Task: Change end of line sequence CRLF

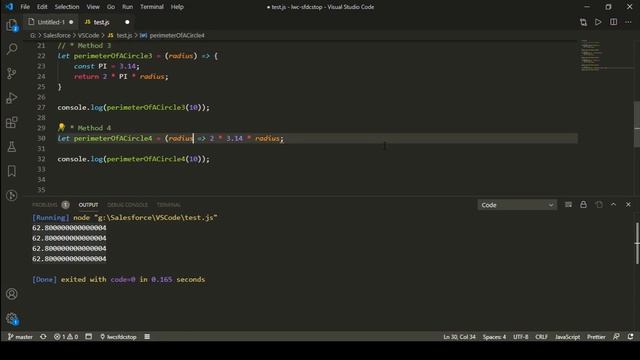Action: pos(542,337)
